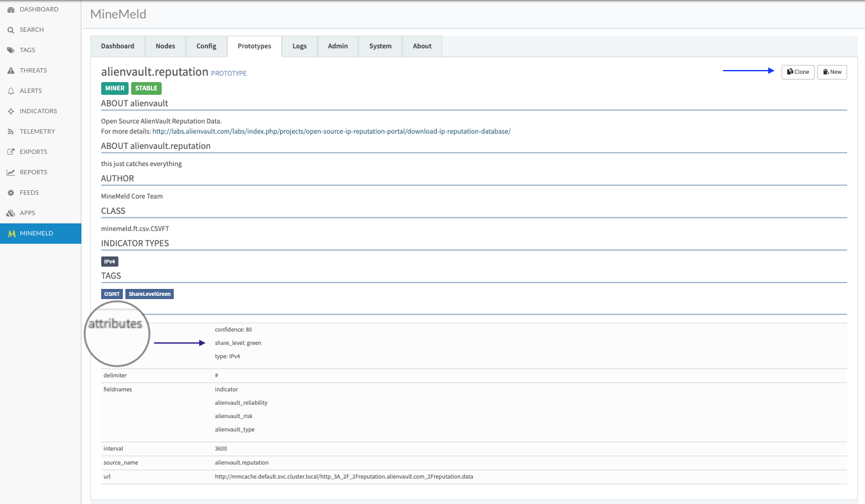Click the OSINT tag badge
This screenshot has width=865, height=504.
(111, 294)
